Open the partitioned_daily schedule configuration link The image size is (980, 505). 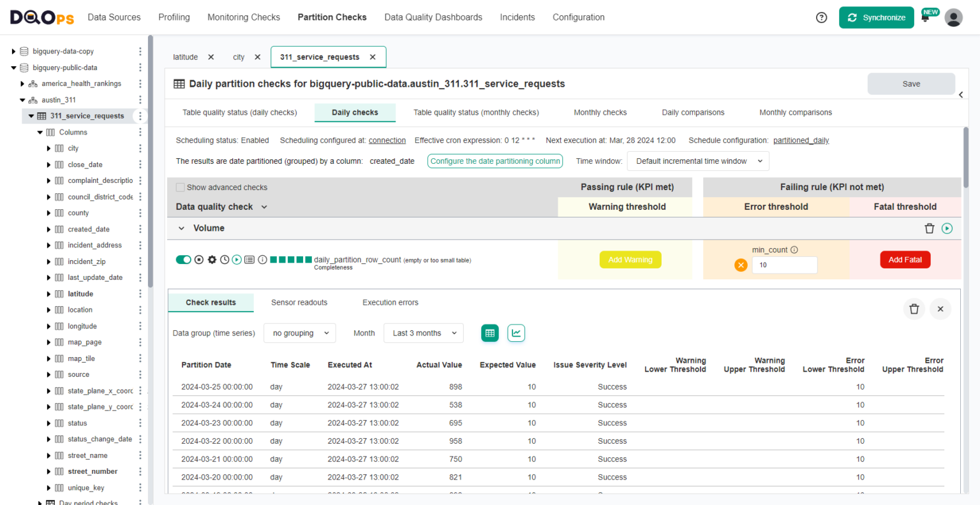point(801,140)
